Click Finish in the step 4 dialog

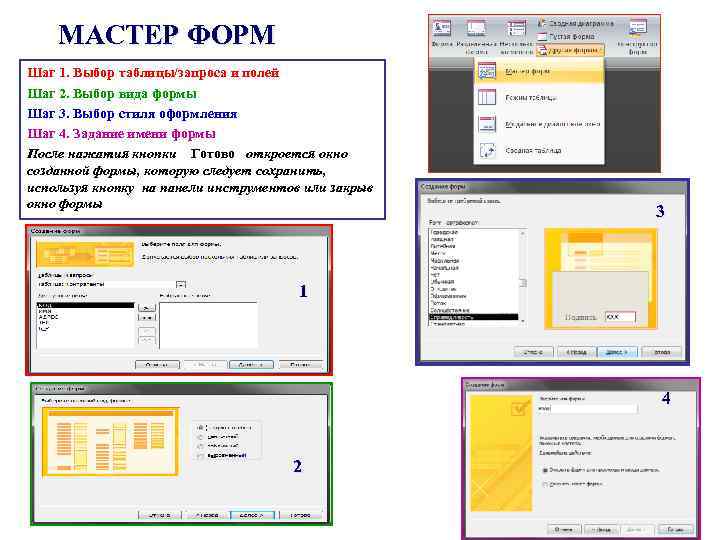[x=675, y=529]
